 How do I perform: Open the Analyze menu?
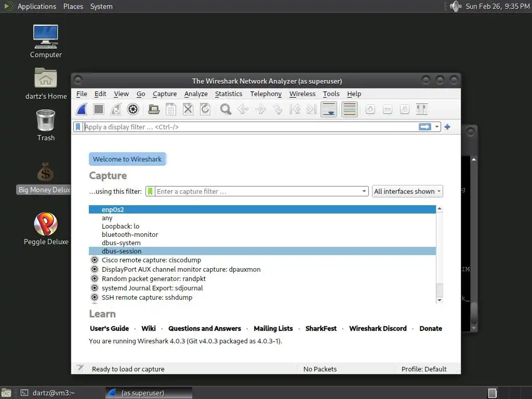tap(196, 94)
